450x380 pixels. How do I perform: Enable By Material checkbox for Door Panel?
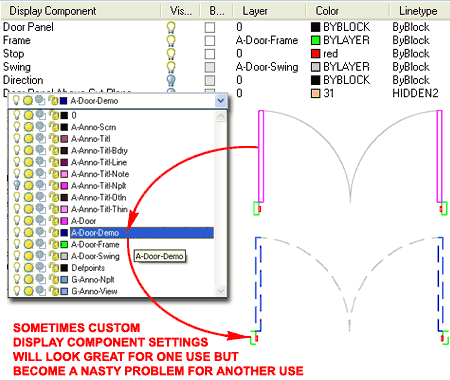point(210,27)
